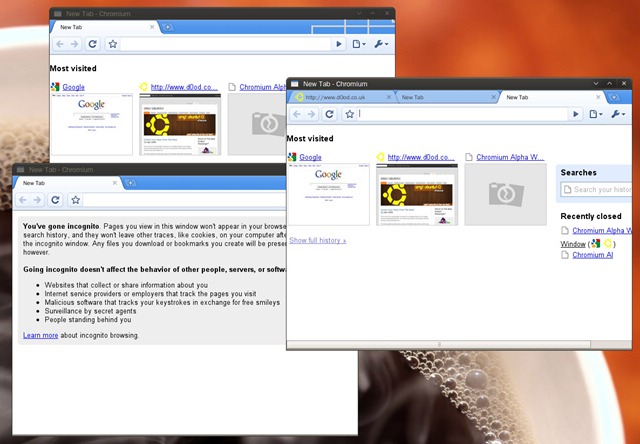Close rightmost New Tab in front window
640x444 pixels.
tap(598, 97)
